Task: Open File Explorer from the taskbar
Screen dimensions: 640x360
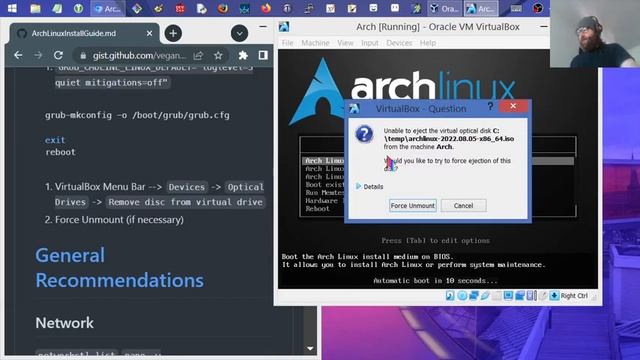Action: 36,8
